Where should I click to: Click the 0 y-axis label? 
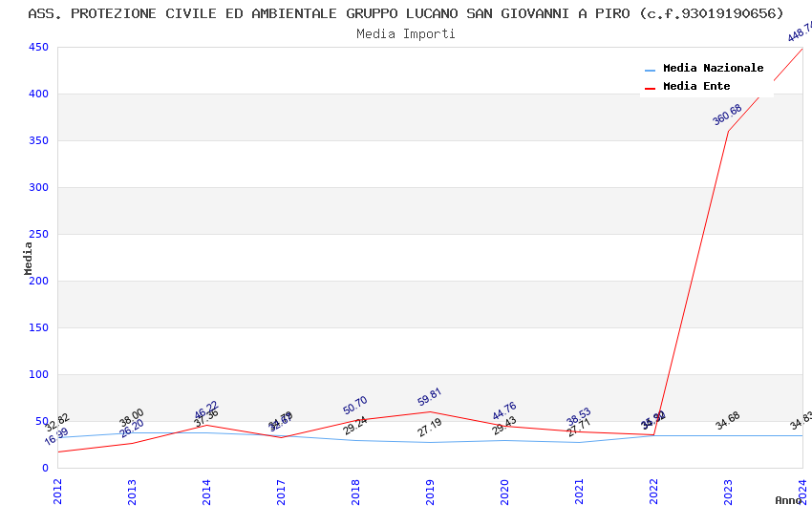coord(46,468)
